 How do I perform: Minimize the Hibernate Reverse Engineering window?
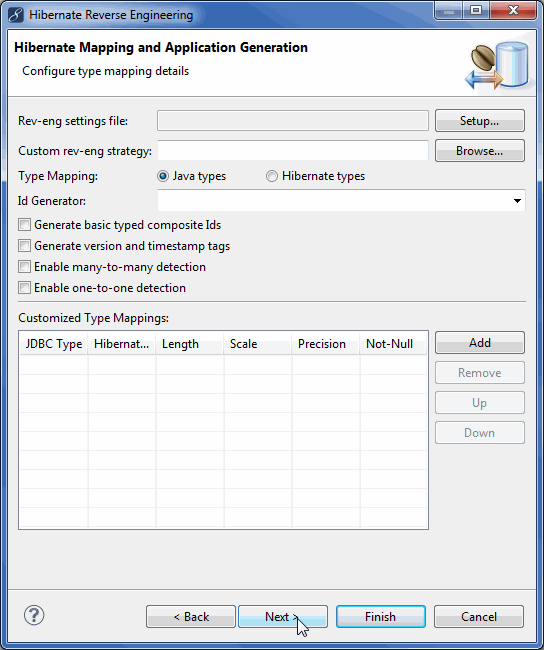point(448,10)
